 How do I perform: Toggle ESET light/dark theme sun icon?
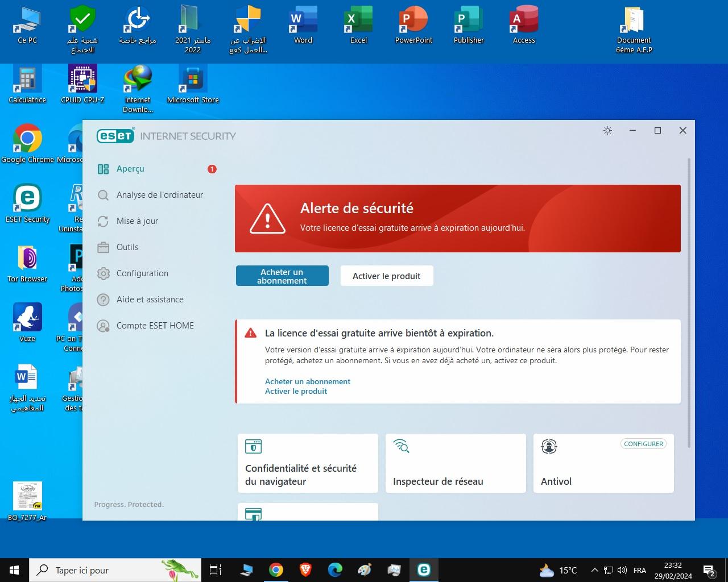[607, 131]
